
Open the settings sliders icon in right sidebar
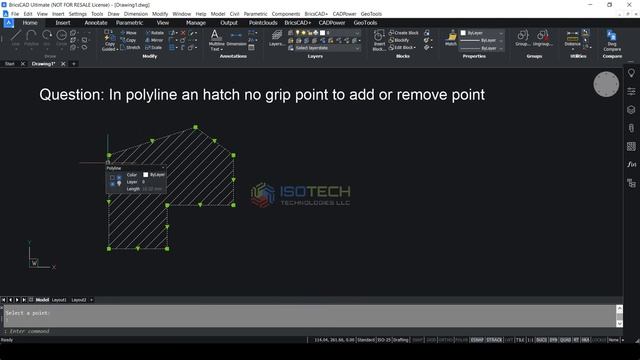click(x=631, y=91)
